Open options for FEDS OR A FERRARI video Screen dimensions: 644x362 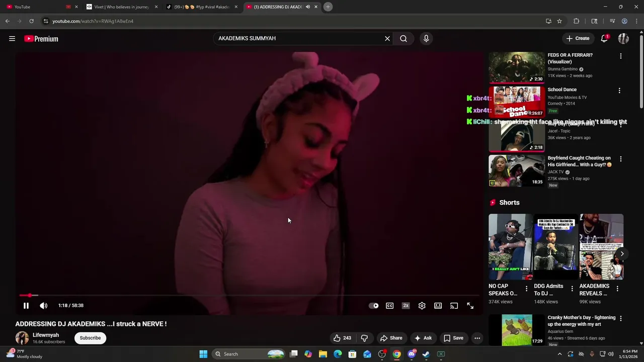pyautogui.click(x=621, y=56)
